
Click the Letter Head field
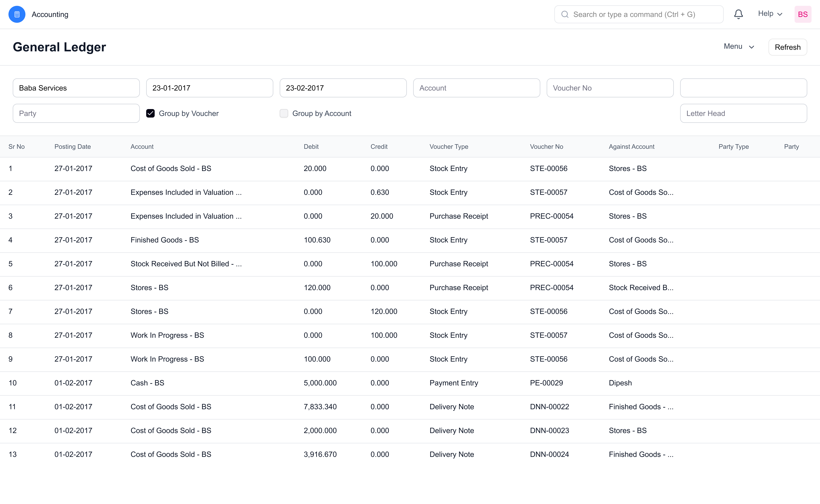click(x=744, y=113)
